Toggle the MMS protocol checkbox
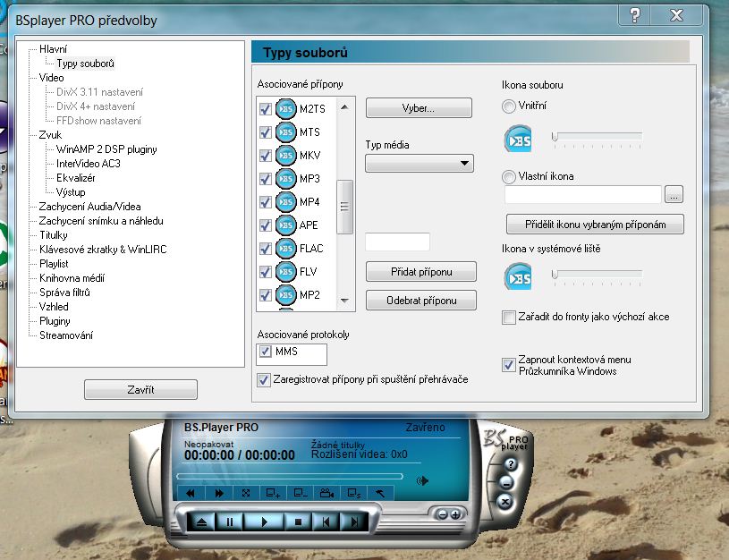This screenshot has height=560, width=729. pyautogui.click(x=265, y=352)
